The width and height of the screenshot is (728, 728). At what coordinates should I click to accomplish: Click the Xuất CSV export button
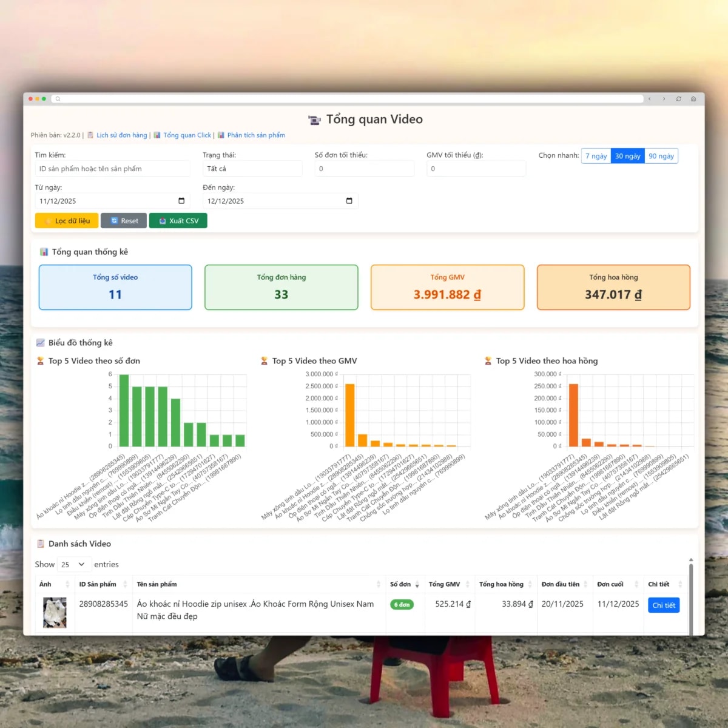pyautogui.click(x=178, y=221)
